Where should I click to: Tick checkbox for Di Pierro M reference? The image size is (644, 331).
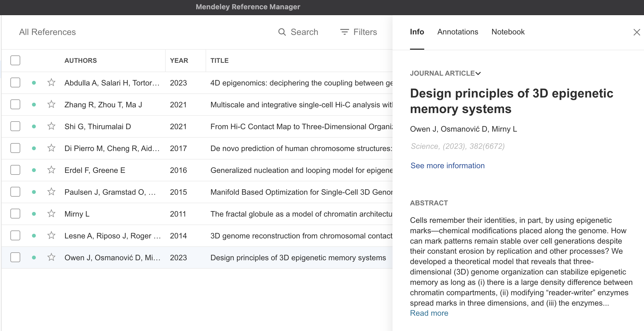pyautogui.click(x=15, y=148)
